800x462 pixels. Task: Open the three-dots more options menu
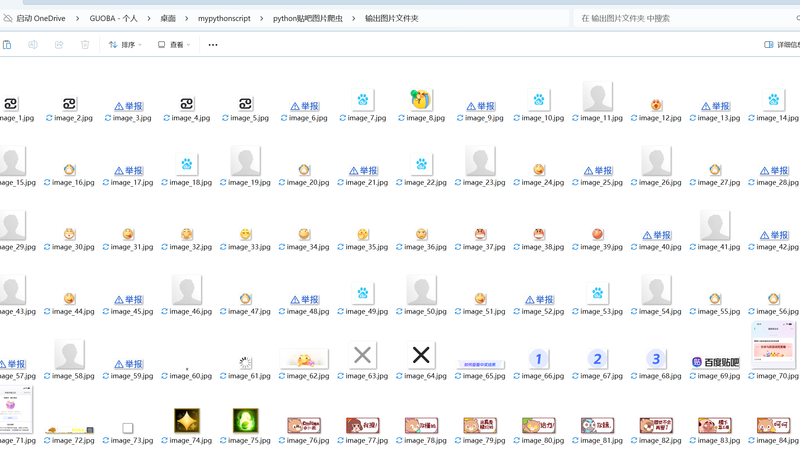[212, 45]
